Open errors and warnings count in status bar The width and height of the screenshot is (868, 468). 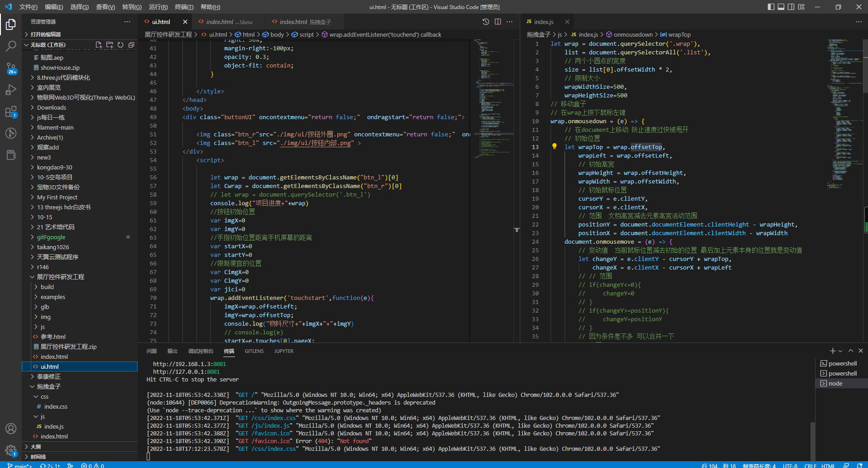point(92,465)
